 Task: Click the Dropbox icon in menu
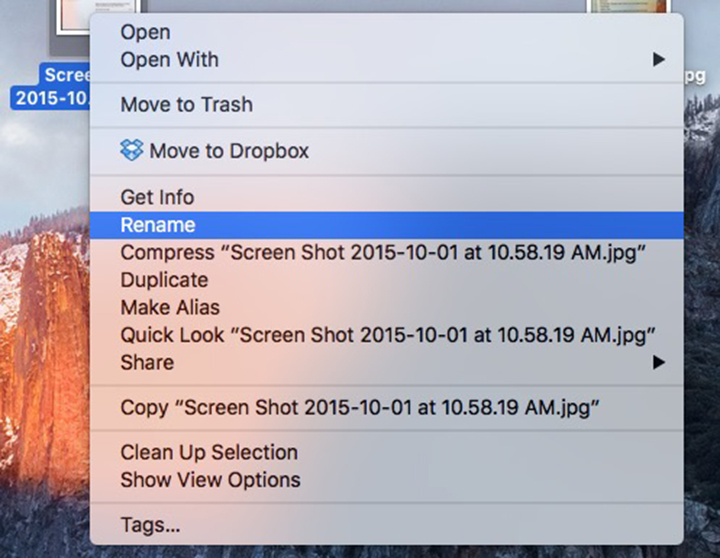click(131, 150)
